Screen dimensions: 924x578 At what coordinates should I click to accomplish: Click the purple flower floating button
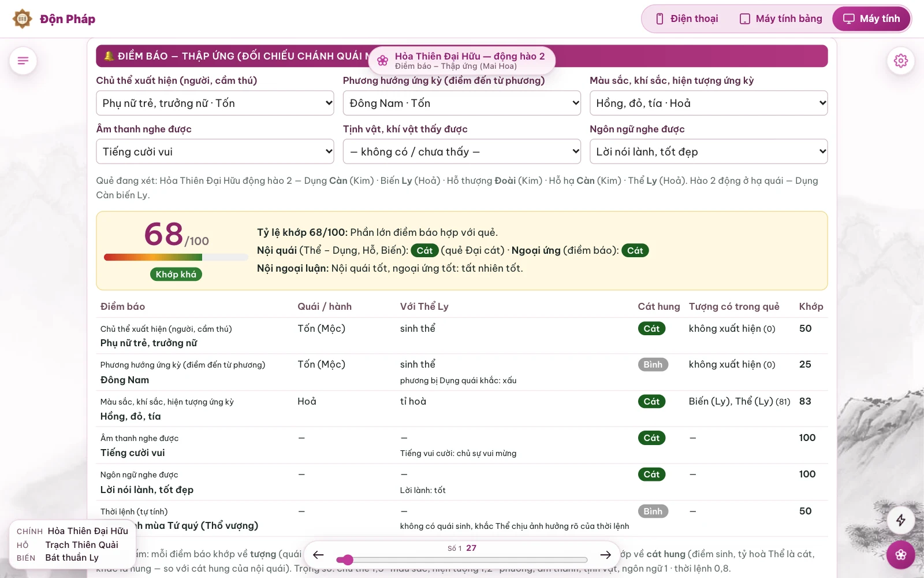tap(900, 555)
